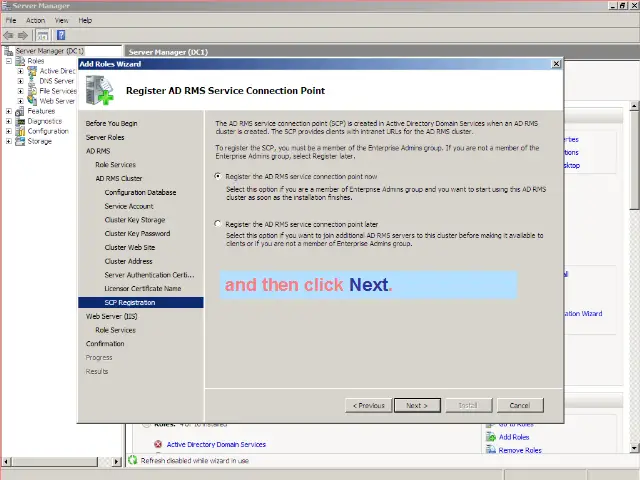640x480 pixels.
Task: Go to Server Authentication Certi... wizard step
Action: click(x=149, y=275)
